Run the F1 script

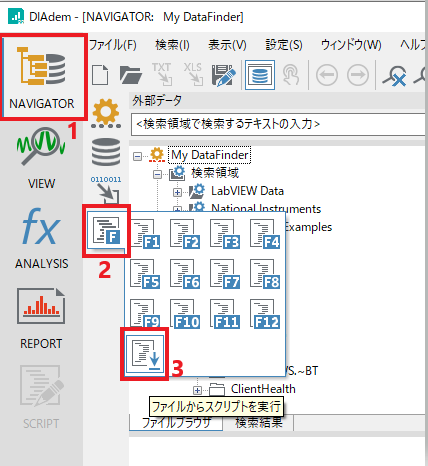145,234
